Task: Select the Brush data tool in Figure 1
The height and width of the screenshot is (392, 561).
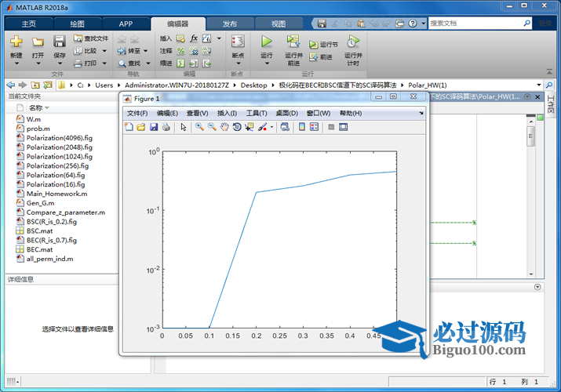Action: 262,127
